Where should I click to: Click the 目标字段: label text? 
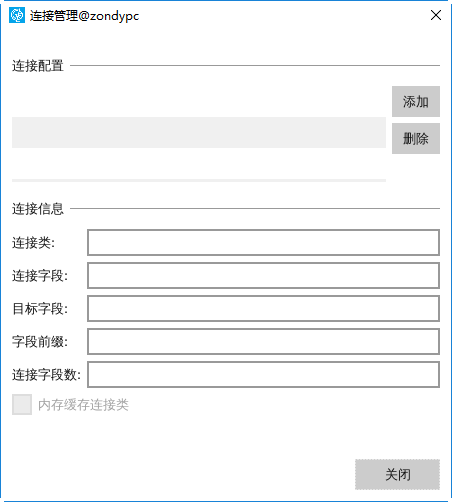tap(40, 309)
